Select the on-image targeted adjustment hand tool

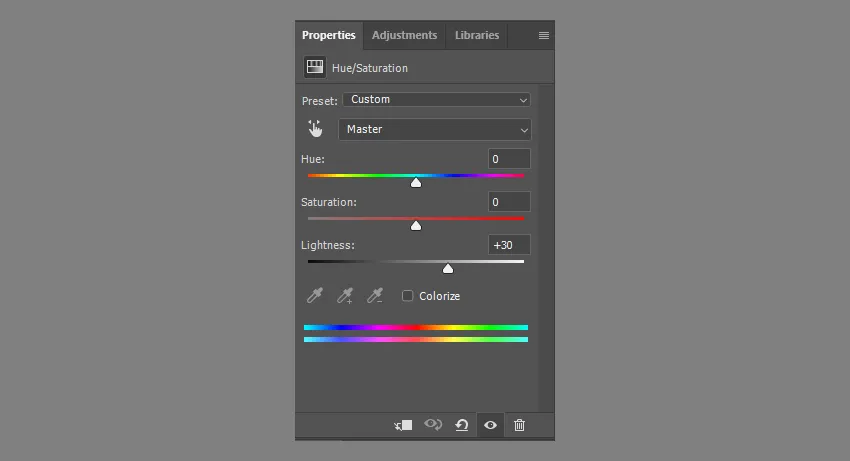(x=315, y=129)
